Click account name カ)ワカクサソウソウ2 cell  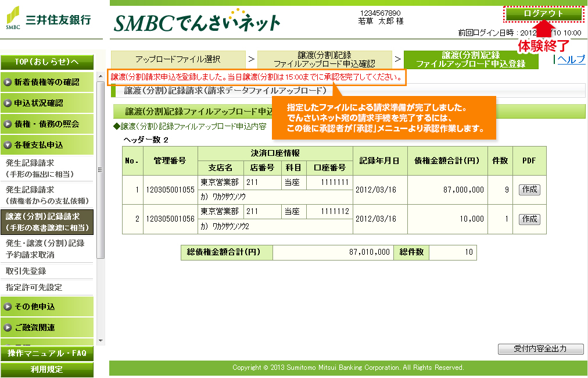275,226
